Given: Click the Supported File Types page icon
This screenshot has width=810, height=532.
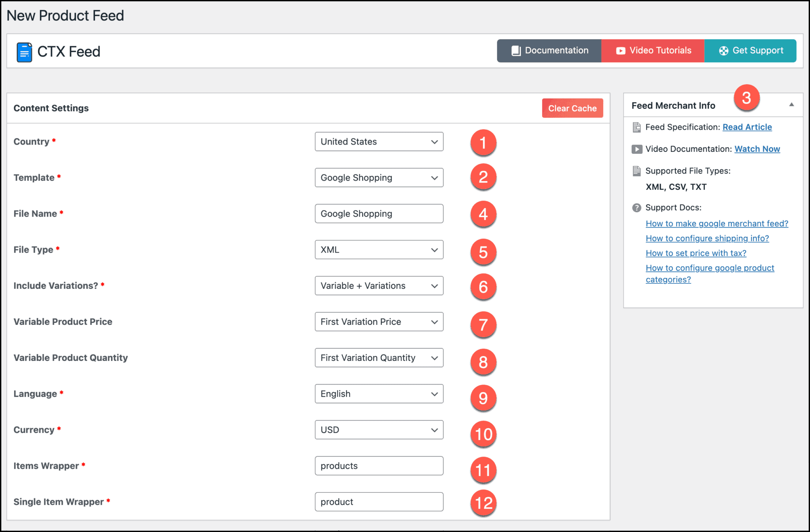Looking at the screenshot, I should pyautogui.click(x=636, y=171).
